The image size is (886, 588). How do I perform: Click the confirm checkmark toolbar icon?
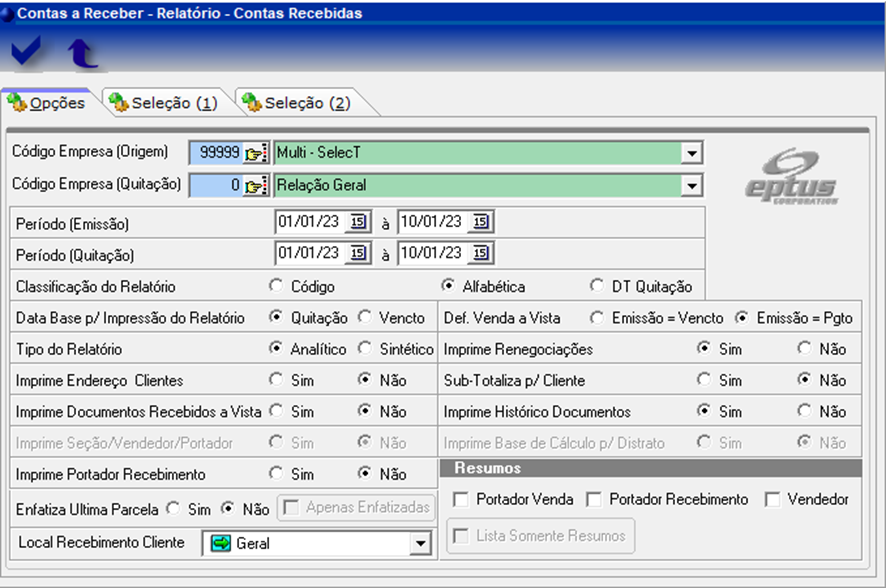[x=27, y=54]
